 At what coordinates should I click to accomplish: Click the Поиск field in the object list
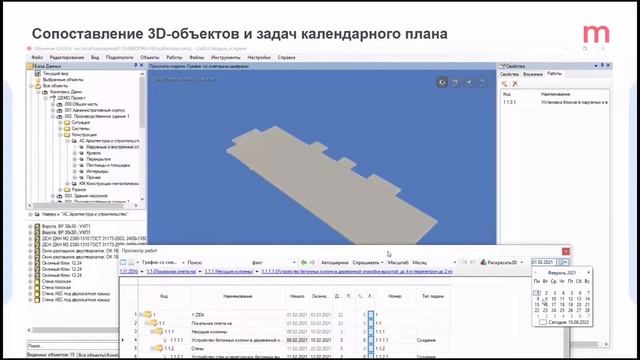tap(73, 346)
